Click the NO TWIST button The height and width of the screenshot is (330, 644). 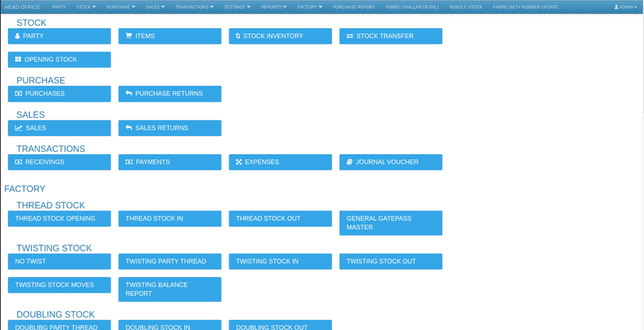tap(59, 262)
